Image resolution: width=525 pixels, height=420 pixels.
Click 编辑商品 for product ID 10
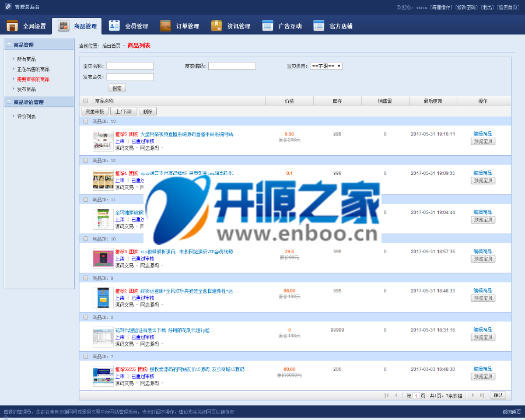click(x=483, y=251)
